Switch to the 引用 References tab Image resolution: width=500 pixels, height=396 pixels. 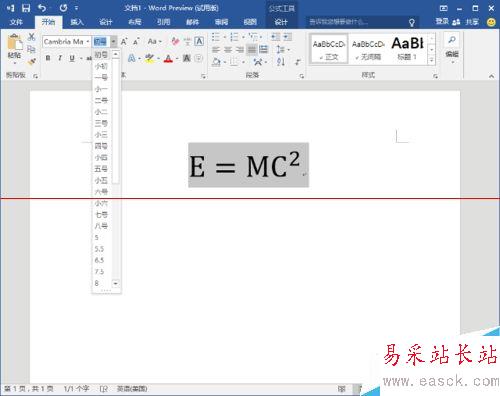[x=163, y=22]
